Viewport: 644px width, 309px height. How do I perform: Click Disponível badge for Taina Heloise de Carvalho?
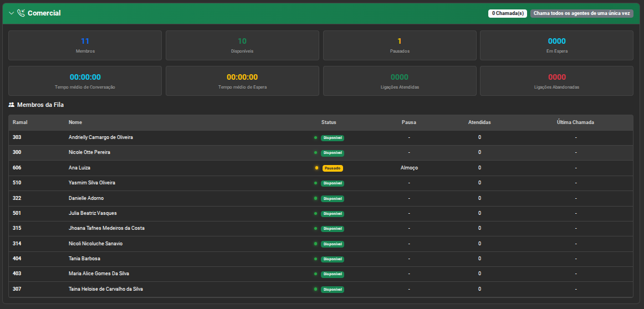tap(333, 289)
